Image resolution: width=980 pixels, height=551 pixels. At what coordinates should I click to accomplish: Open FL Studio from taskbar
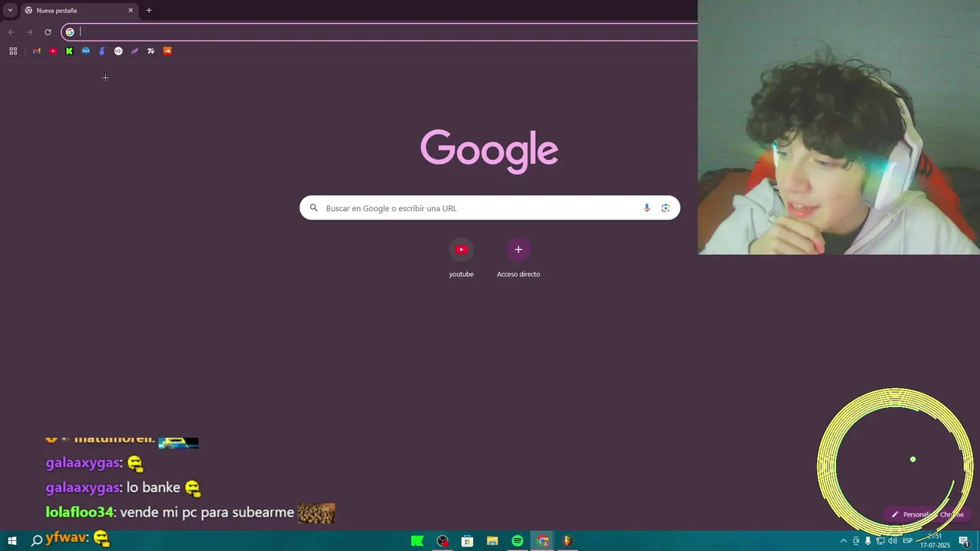pos(567,541)
